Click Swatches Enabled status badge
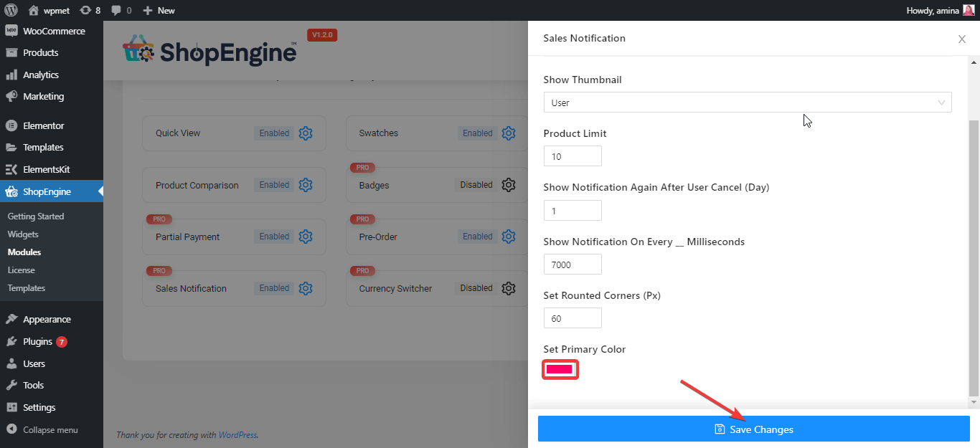 [x=478, y=133]
